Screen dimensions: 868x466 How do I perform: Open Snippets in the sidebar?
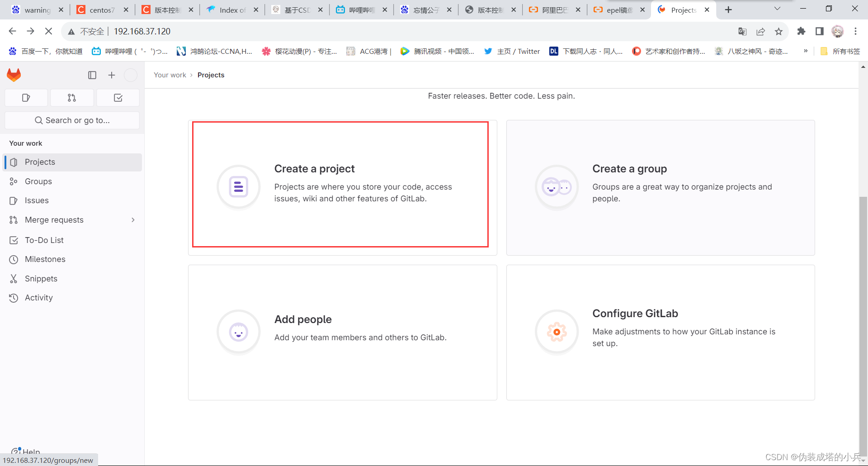73,279
